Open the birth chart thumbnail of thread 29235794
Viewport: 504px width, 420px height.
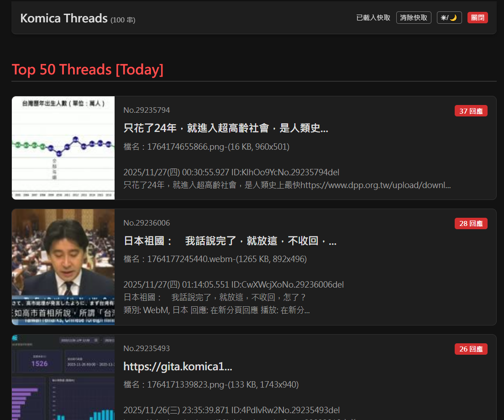pyautogui.click(x=63, y=148)
